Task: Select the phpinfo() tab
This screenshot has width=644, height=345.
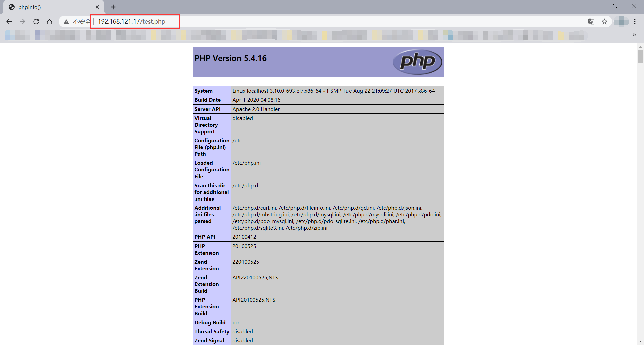Action: coord(54,7)
